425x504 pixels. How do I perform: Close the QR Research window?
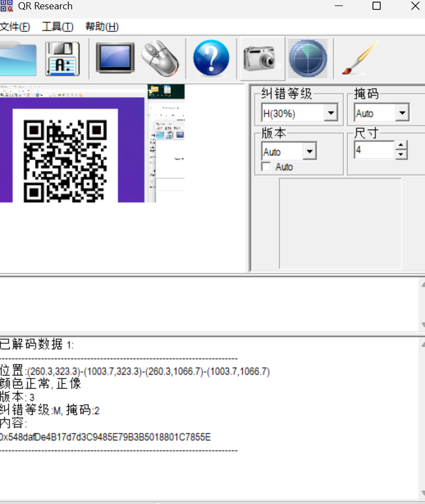(415, 6)
